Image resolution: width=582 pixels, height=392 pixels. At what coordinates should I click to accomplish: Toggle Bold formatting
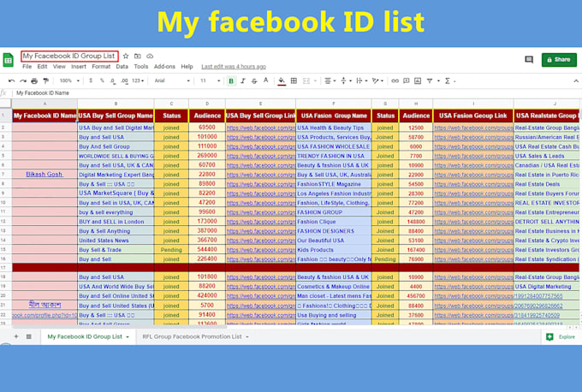(231, 81)
